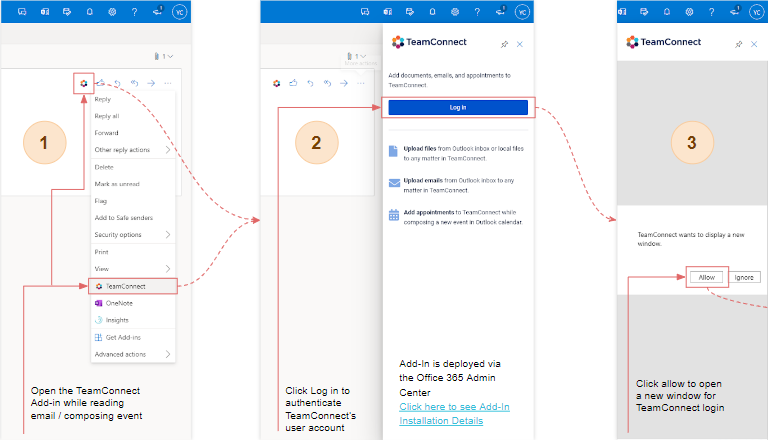The width and height of the screenshot is (768, 440).
Task: Click the Like thumbs-up icon in step 2 toolbar
Action: pos(293,83)
